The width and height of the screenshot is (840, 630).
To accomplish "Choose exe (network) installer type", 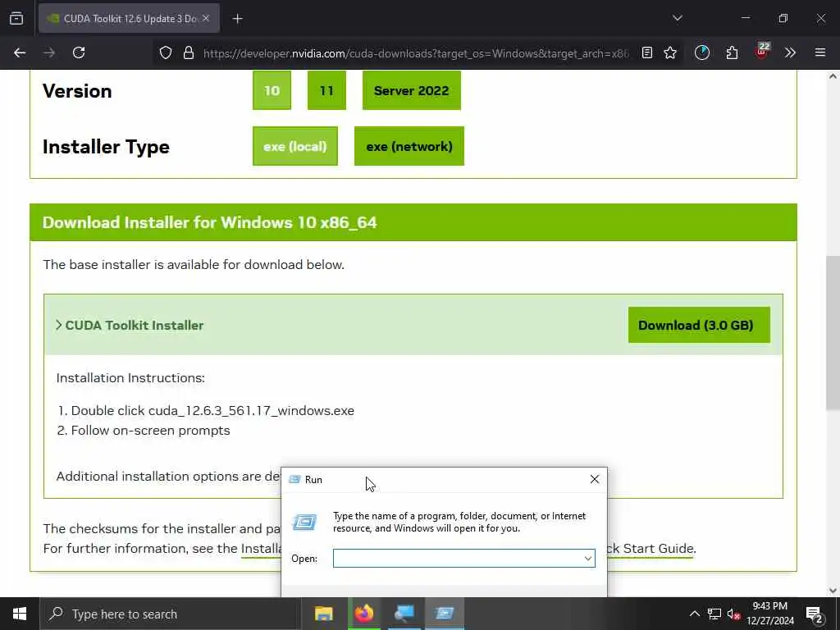I will (x=409, y=146).
